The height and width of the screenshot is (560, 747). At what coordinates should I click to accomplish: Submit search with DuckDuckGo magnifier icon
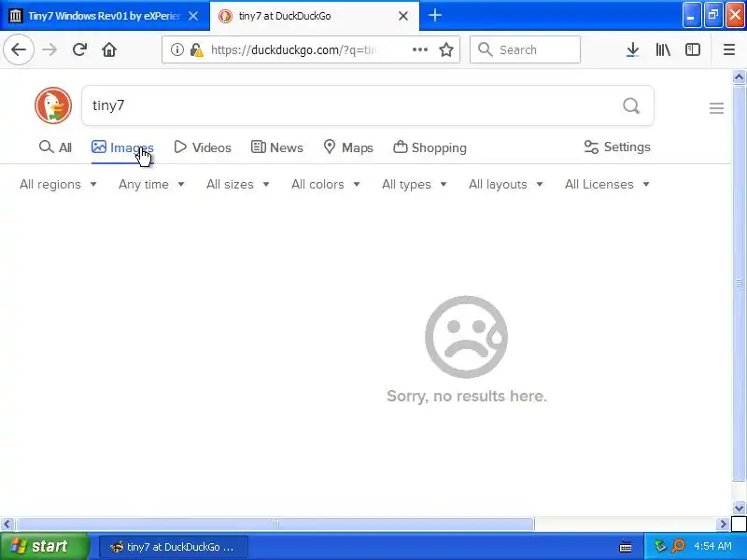pyautogui.click(x=631, y=105)
